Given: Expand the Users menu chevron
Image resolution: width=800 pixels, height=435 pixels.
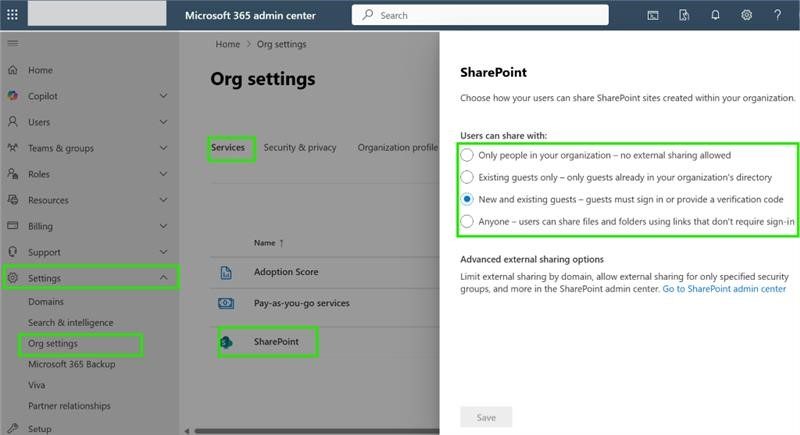Looking at the screenshot, I should (163, 121).
